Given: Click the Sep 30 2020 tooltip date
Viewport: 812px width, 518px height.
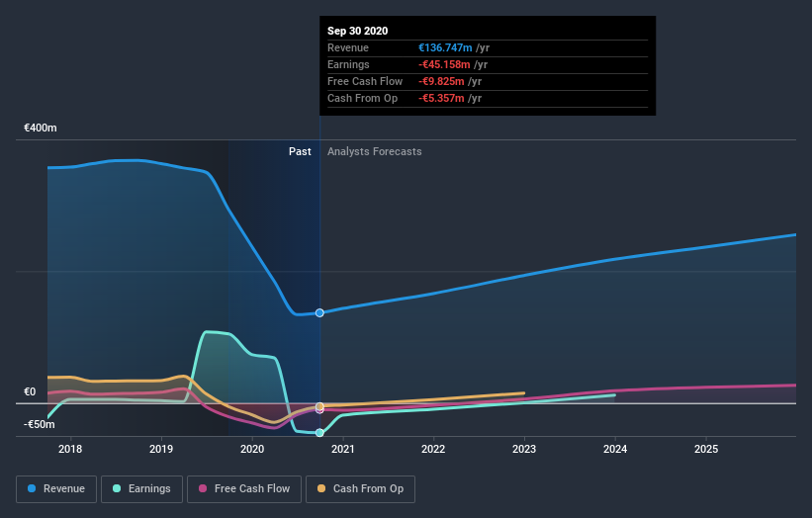Looking at the screenshot, I should pyautogui.click(x=357, y=31).
